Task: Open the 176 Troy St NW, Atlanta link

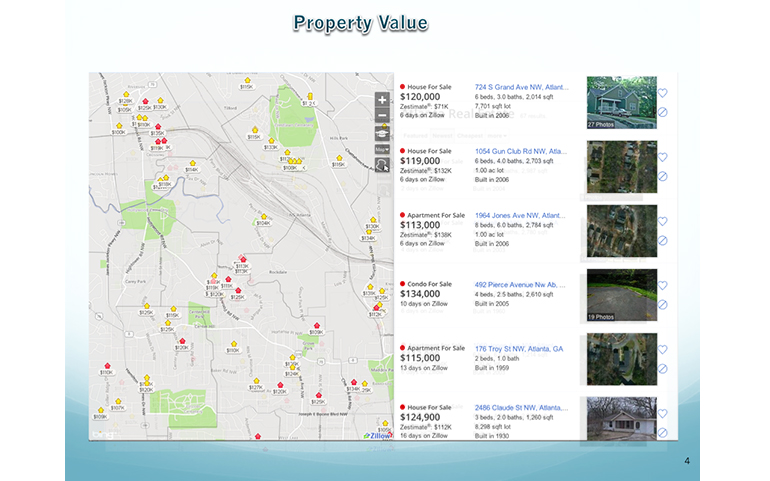Action: tap(519, 349)
